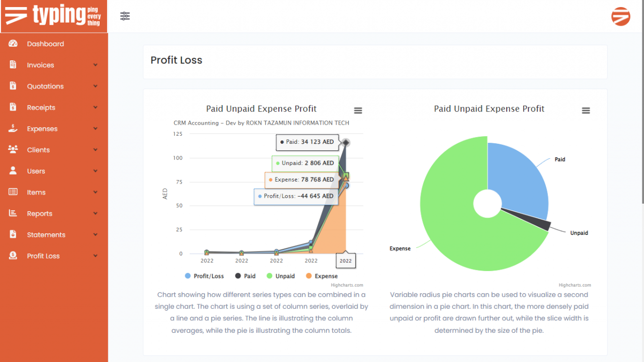Open Expenses via its money icon
The width and height of the screenshot is (644, 362).
point(13,128)
